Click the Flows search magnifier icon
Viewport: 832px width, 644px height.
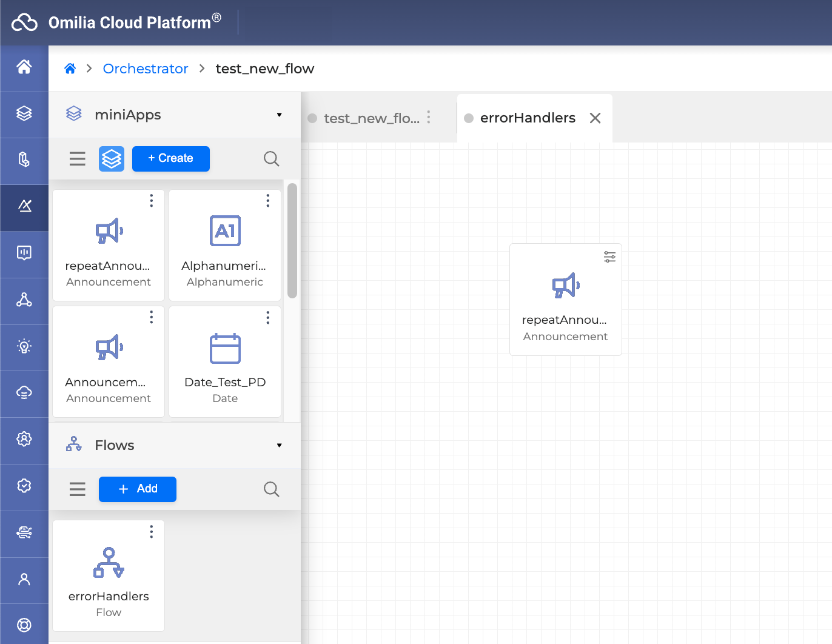click(271, 489)
